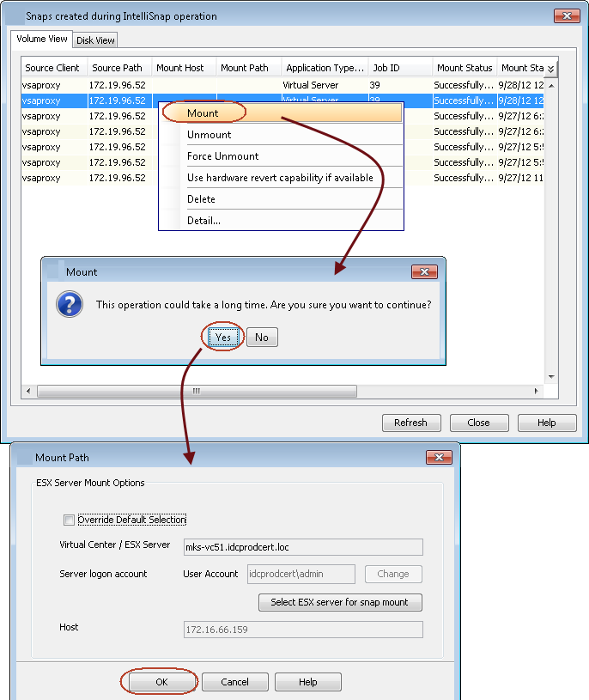Click Delete in the context menu
Image resolution: width=589 pixels, height=700 pixels.
[x=201, y=199]
